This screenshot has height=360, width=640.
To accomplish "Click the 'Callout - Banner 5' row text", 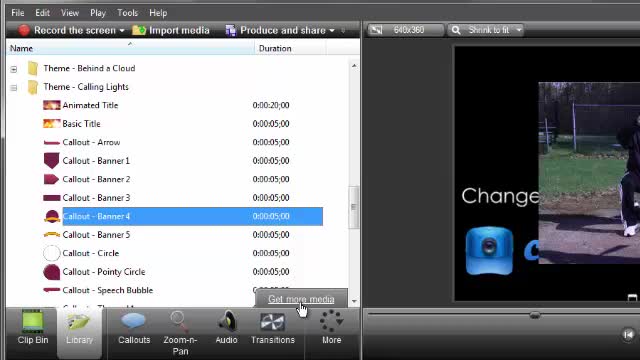I will pyautogui.click(x=96, y=235).
